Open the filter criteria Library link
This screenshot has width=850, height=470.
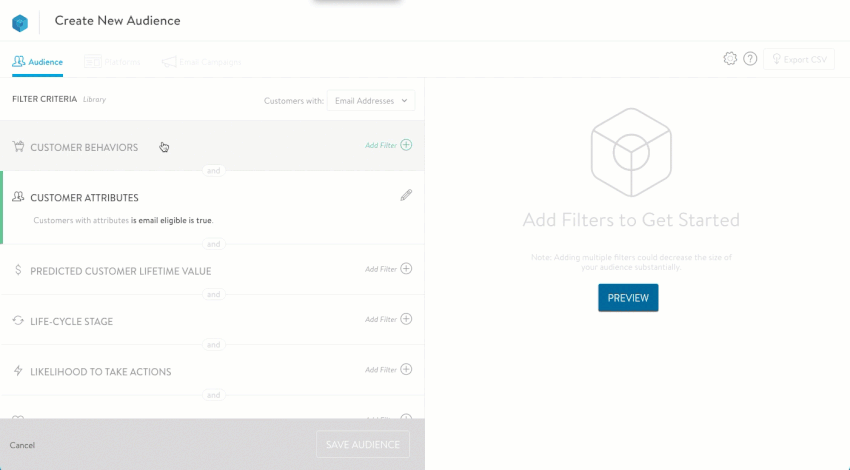tap(95, 100)
